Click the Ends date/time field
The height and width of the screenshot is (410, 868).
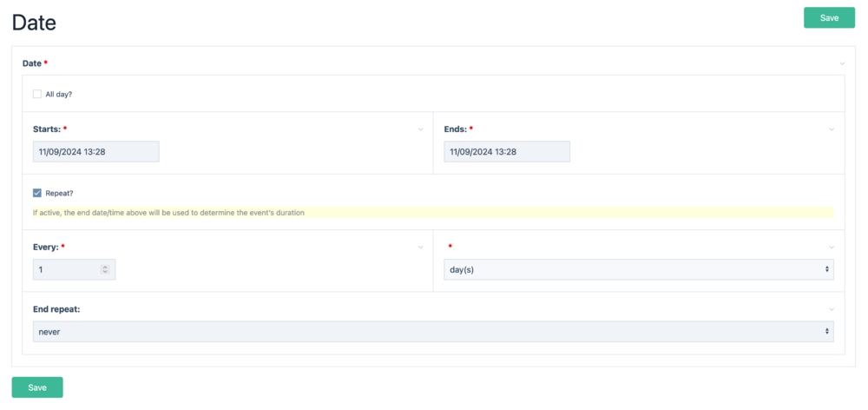coord(506,152)
